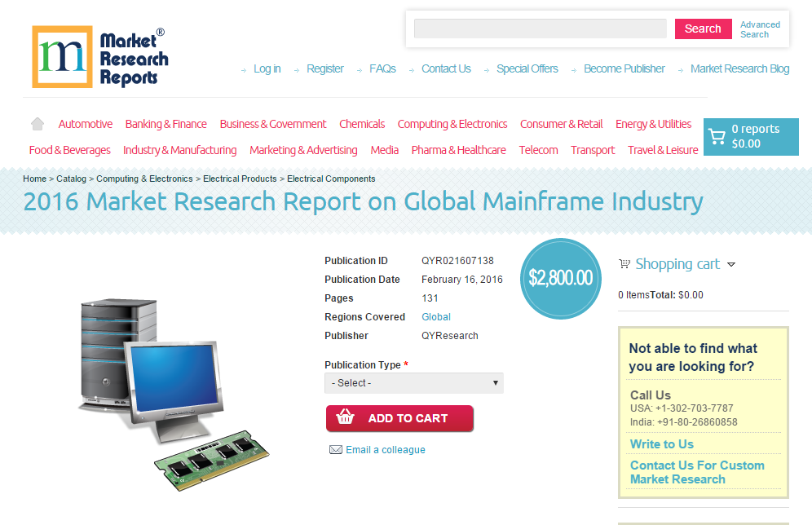Open Advanced Search link

[760, 29]
